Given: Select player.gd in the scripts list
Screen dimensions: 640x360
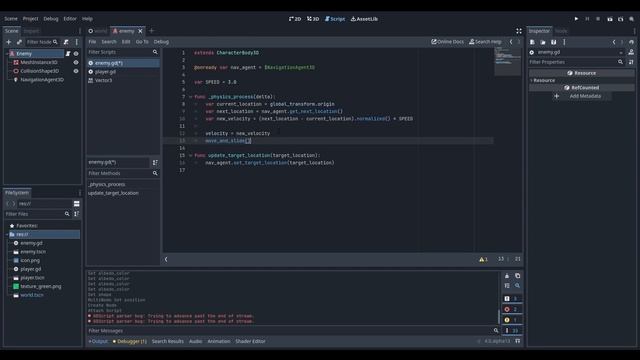Looking at the screenshot, I should (123, 72).
